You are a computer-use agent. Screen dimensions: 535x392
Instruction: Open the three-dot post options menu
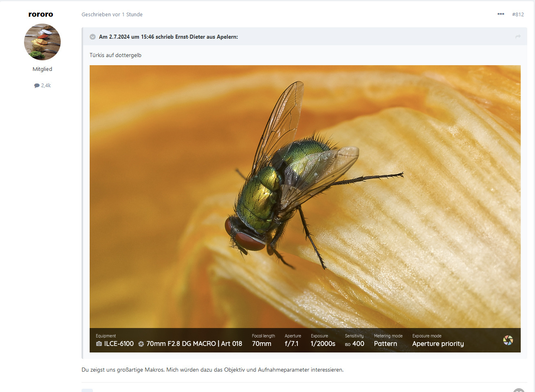pyautogui.click(x=501, y=14)
